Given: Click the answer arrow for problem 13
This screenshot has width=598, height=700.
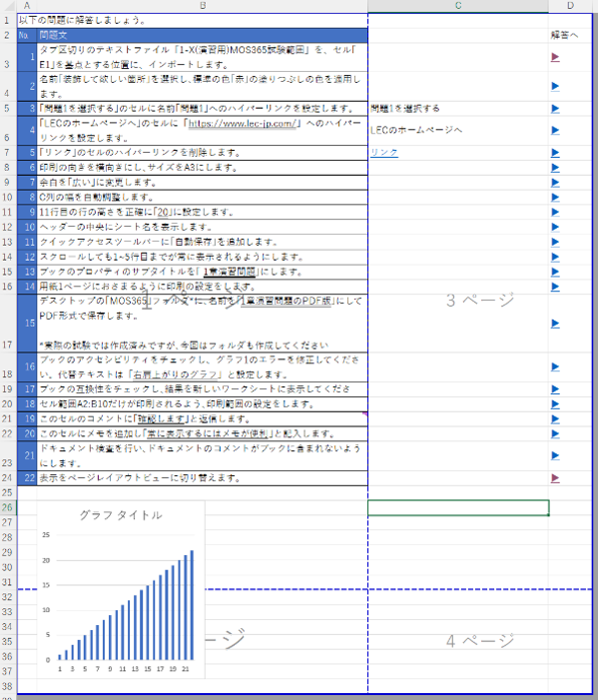Looking at the screenshot, I should (555, 272).
